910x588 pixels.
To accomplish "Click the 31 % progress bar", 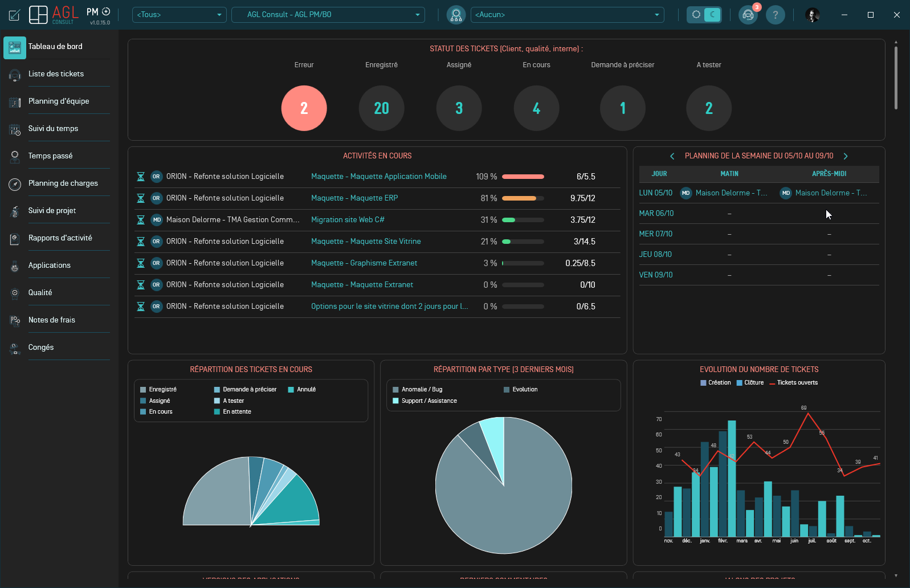I will [523, 220].
